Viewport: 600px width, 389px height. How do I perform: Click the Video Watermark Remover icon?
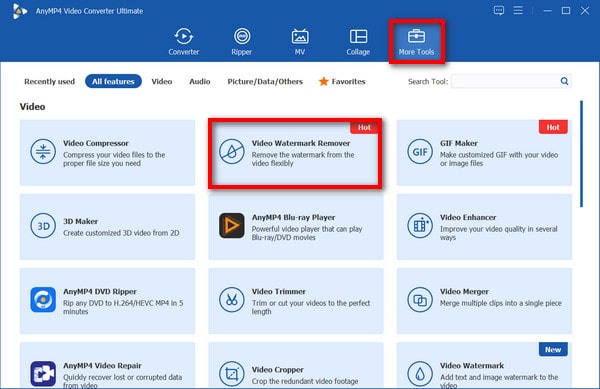pos(232,151)
